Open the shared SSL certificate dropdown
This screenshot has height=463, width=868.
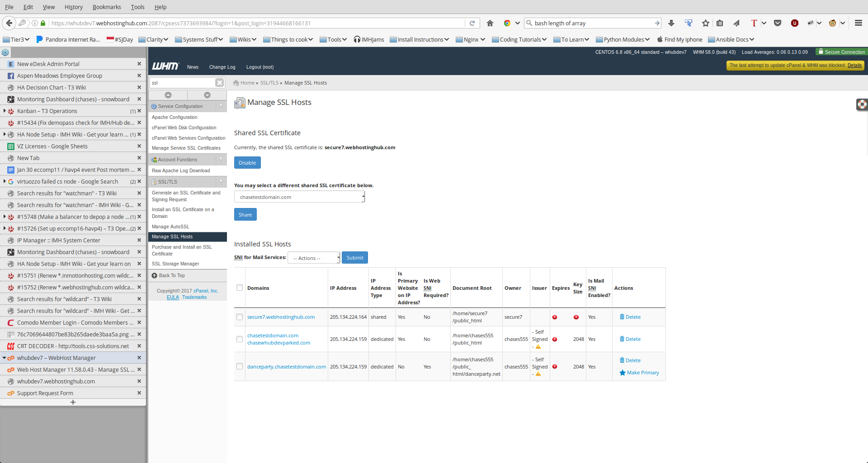coord(299,197)
